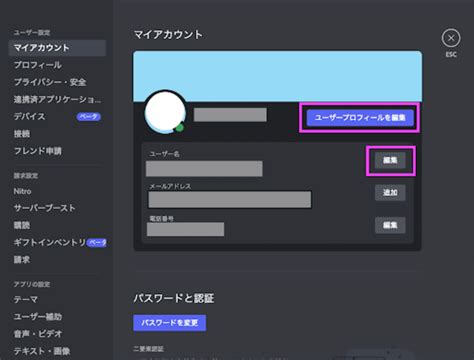This screenshot has height=360, width=474.
Task: Select サーバーブースト in sidebar
Action: pyautogui.click(x=57, y=208)
